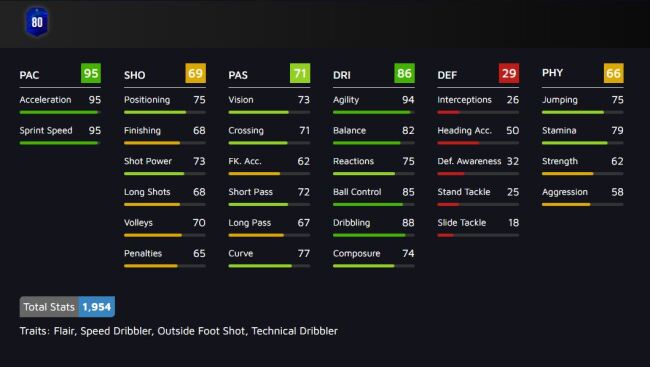This screenshot has width=650, height=367.
Task: Select the Finishing stat row
Action: tap(165, 135)
